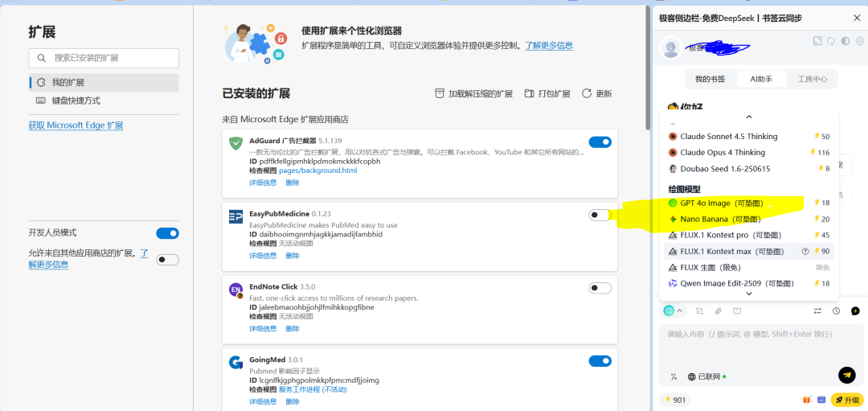Open sidebar settings gear icon
This screenshot has width=868, height=411.
pos(860,41)
